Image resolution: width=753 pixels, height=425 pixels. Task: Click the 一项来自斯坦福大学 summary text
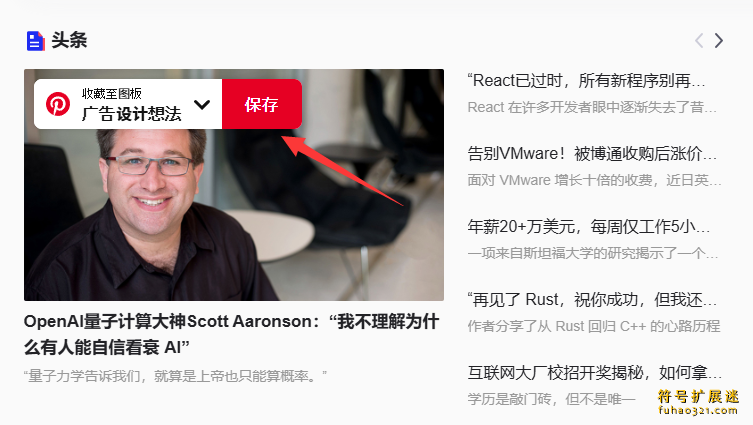tap(593, 253)
